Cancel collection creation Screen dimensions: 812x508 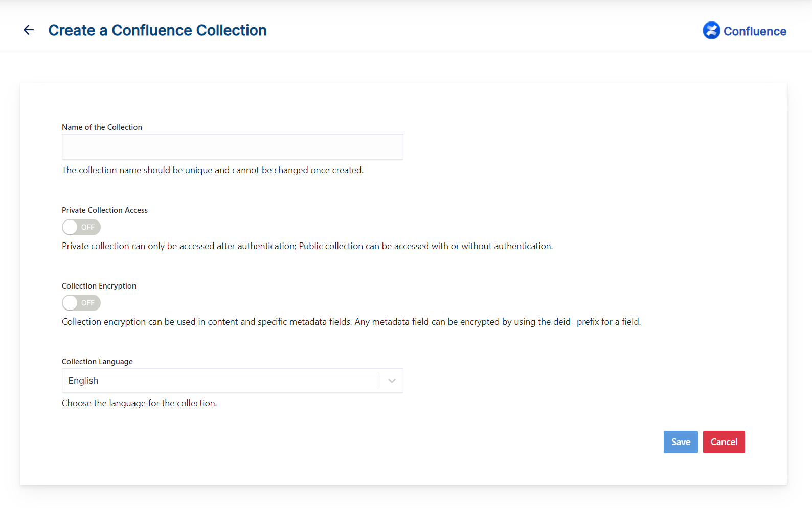click(x=724, y=442)
